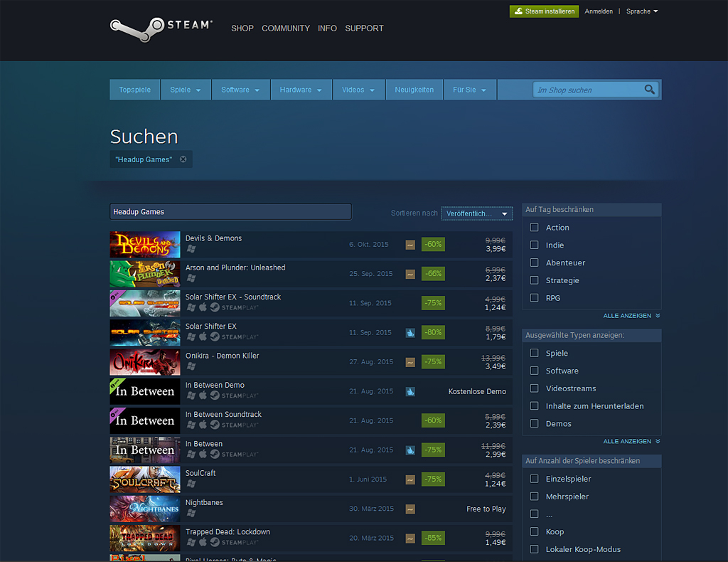
Task: Open the COMMUNITY menu in header
Action: 285,28
